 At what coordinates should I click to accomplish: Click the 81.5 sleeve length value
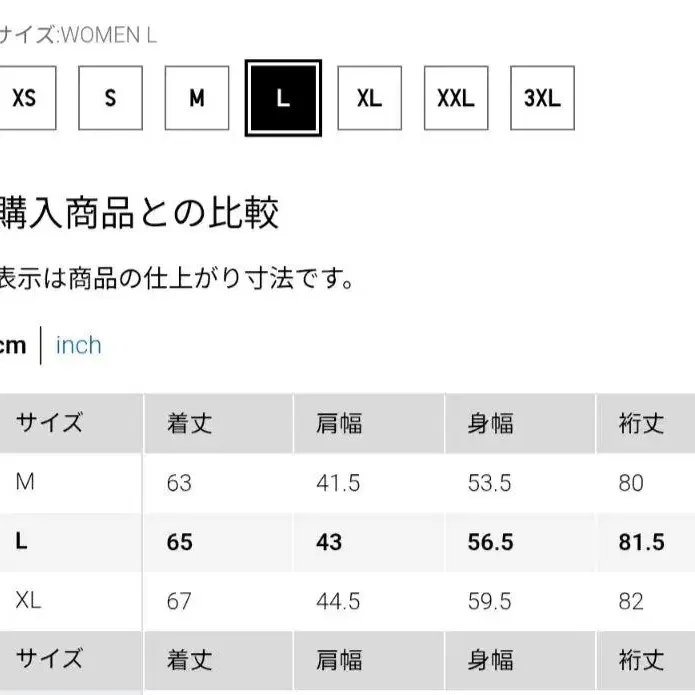click(641, 542)
